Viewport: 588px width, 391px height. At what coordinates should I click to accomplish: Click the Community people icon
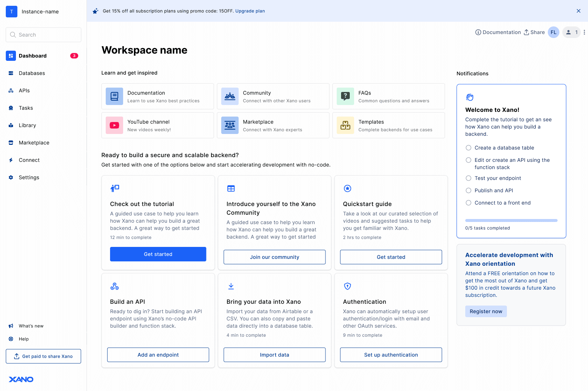tap(230, 96)
